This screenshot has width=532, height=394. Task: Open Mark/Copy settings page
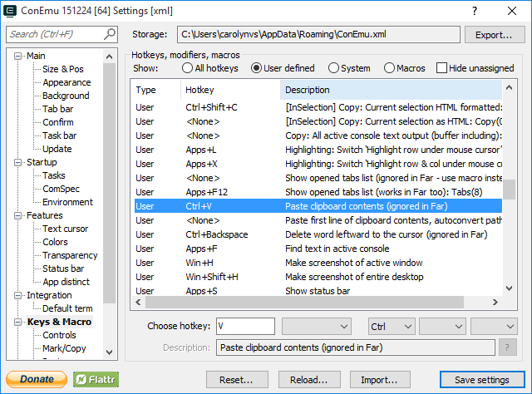click(64, 348)
